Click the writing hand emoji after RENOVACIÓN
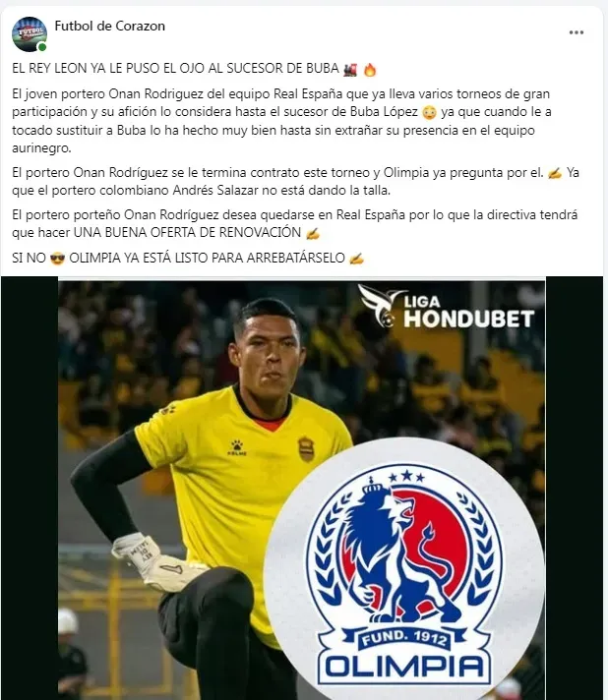The image size is (608, 700). [x=312, y=233]
